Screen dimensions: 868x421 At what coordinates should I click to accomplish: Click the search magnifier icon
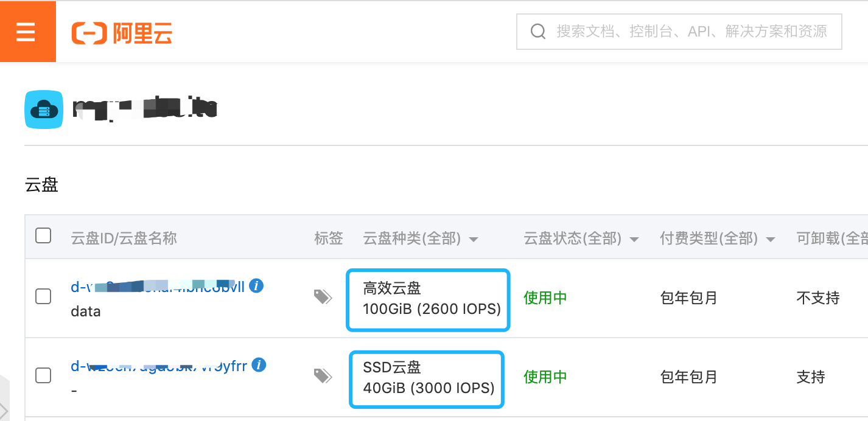tap(538, 32)
